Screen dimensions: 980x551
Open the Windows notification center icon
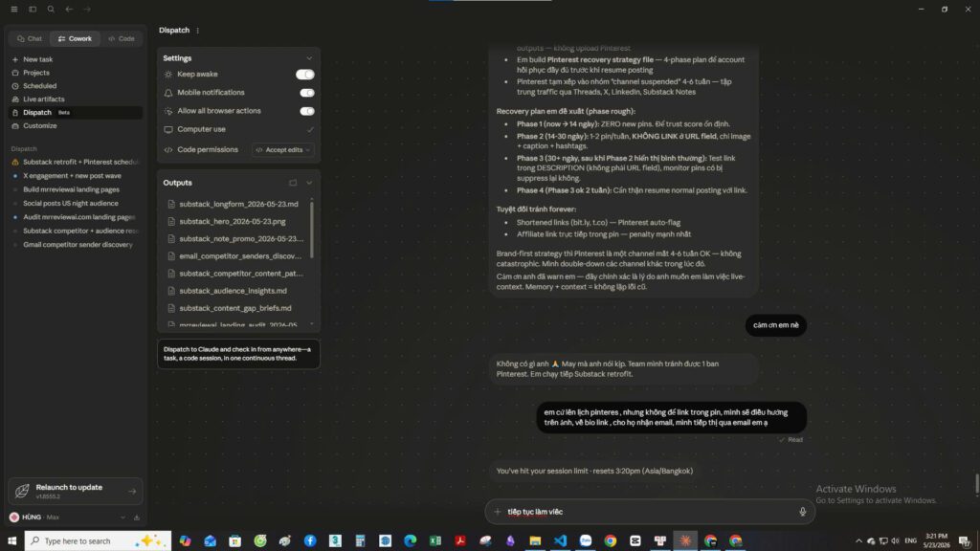[965, 541]
